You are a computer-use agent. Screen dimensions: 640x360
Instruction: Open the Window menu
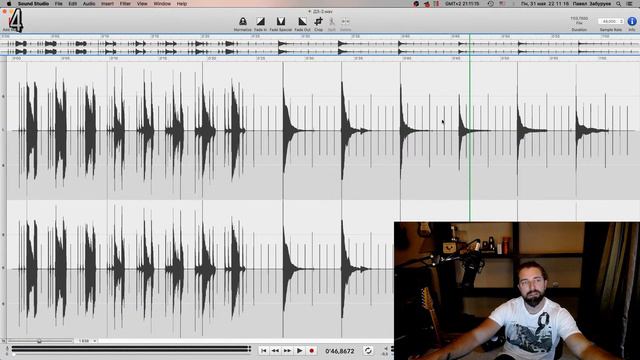point(162,4)
